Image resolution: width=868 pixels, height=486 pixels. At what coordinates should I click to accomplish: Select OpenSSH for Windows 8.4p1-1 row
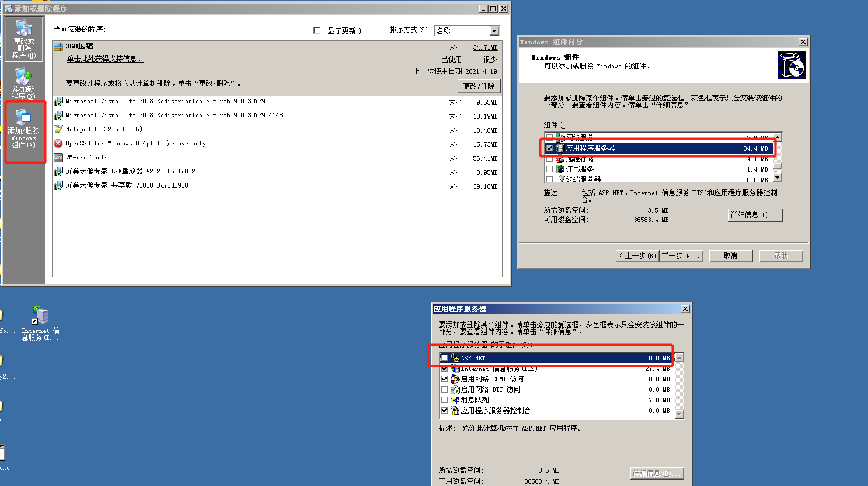(x=277, y=144)
